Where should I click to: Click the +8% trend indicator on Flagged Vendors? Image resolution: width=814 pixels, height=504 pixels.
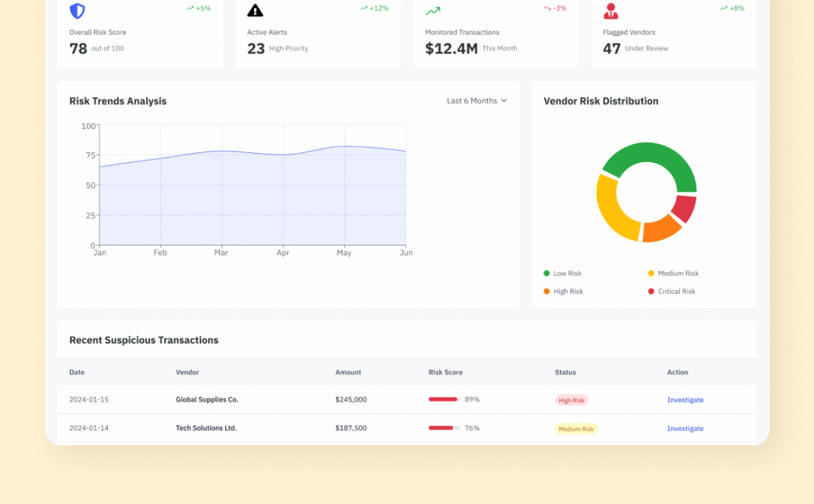(x=732, y=8)
